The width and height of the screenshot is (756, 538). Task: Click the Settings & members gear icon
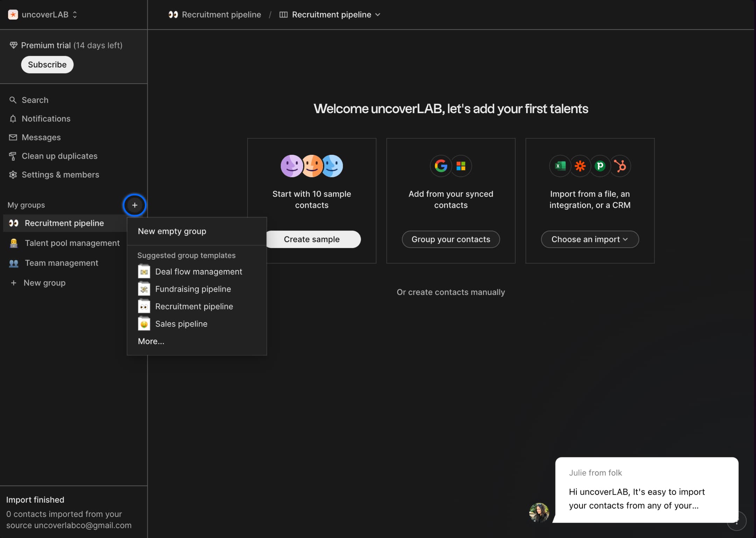12,174
